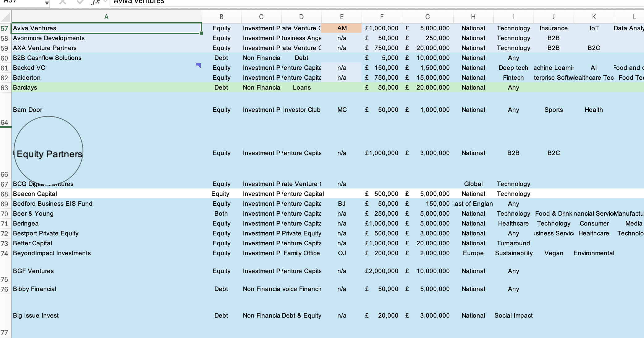Click the Avonmore Developments cell
The image size is (644, 338).
click(106, 38)
